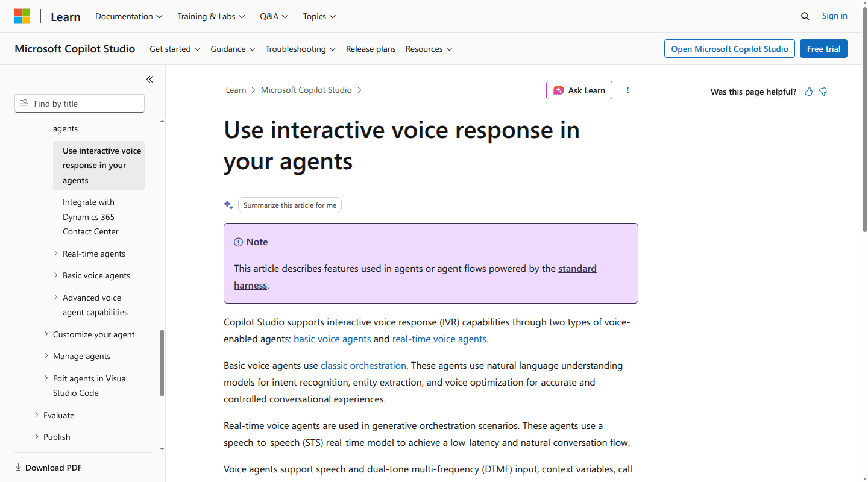Screen dimensions: 868x482
Task: Click the Microsoft logo
Action: pos(22,16)
